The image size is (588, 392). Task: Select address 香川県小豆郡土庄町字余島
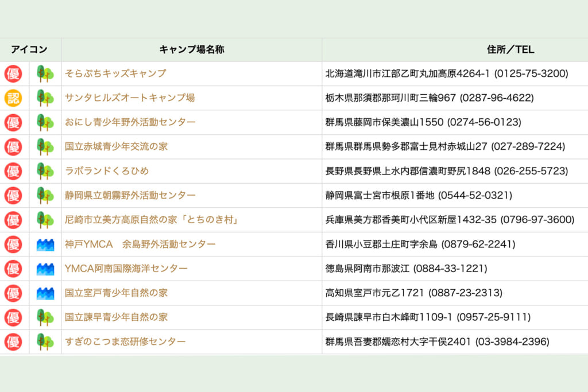click(x=381, y=244)
